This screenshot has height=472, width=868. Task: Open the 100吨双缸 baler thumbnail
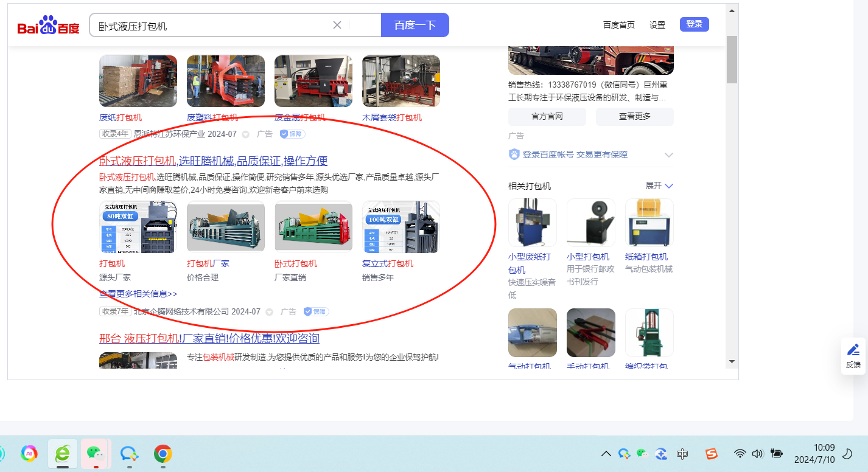[401, 227]
